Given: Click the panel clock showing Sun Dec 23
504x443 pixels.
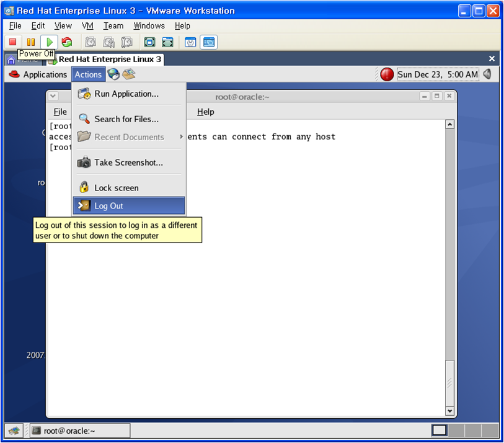Looking at the screenshot, I should pyautogui.click(x=438, y=74).
